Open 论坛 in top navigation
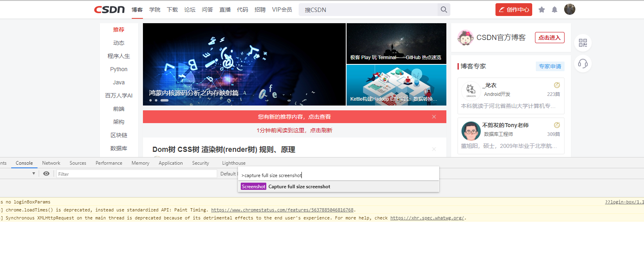The height and width of the screenshot is (267, 644). click(x=190, y=10)
